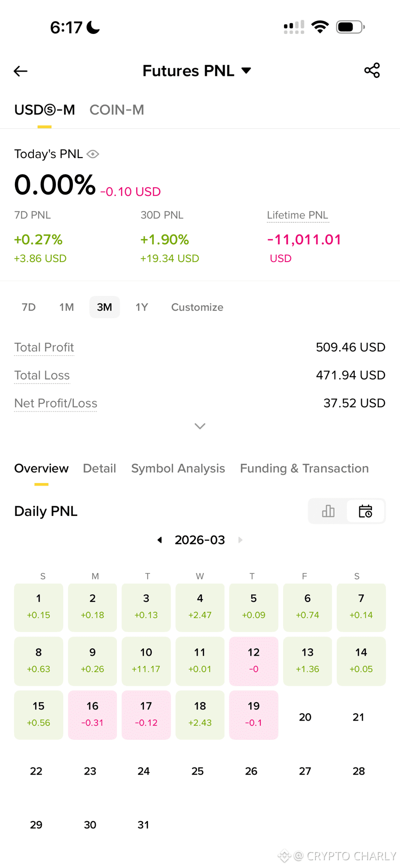Go to previous month arrow
This screenshot has height=868, width=400.
[x=159, y=540]
